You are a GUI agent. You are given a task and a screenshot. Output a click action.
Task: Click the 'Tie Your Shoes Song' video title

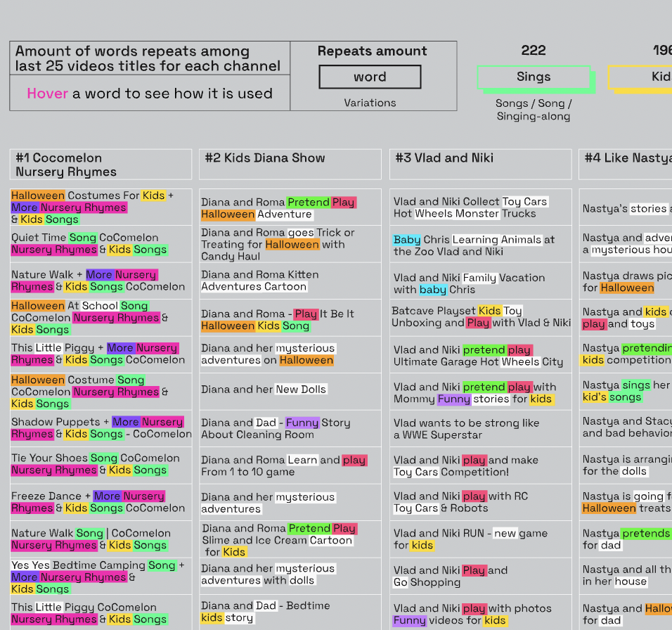89,464
